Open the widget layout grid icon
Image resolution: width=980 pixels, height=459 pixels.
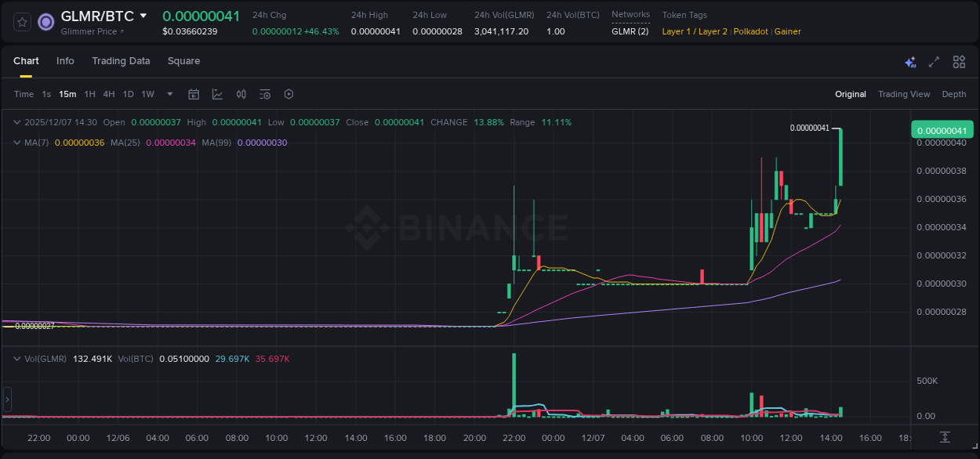959,61
